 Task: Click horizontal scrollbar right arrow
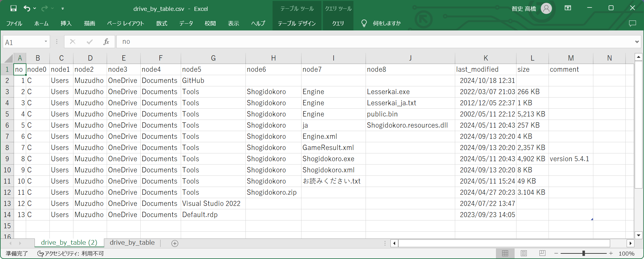(x=630, y=243)
